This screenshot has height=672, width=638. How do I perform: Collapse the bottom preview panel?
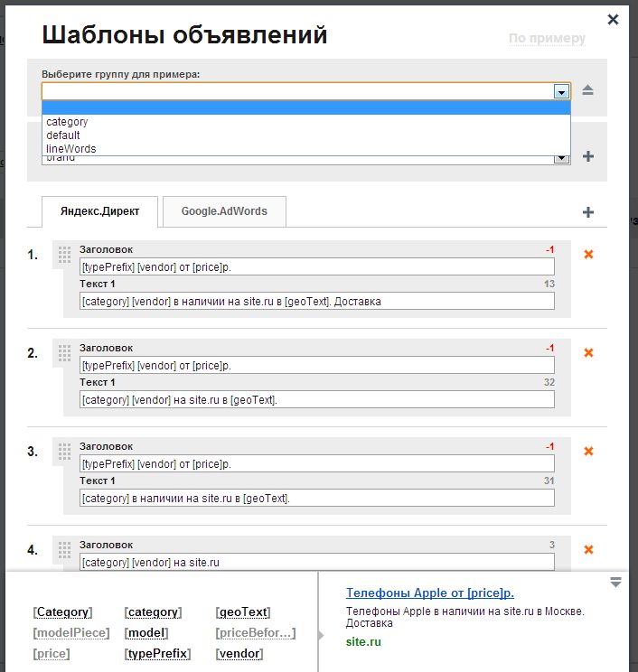point(615,583)
